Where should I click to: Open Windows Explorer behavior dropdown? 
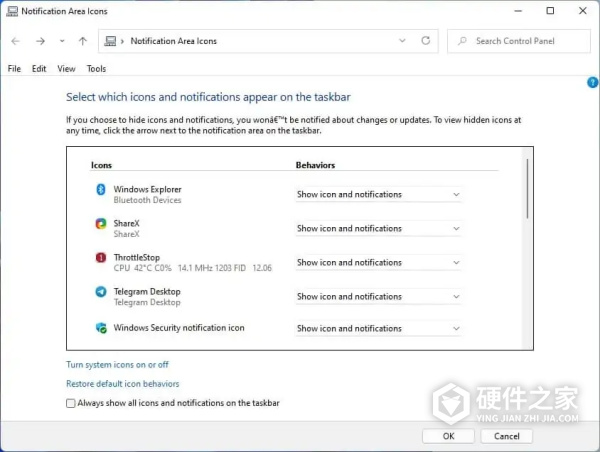pyautogui.click(x=378, y=195)
